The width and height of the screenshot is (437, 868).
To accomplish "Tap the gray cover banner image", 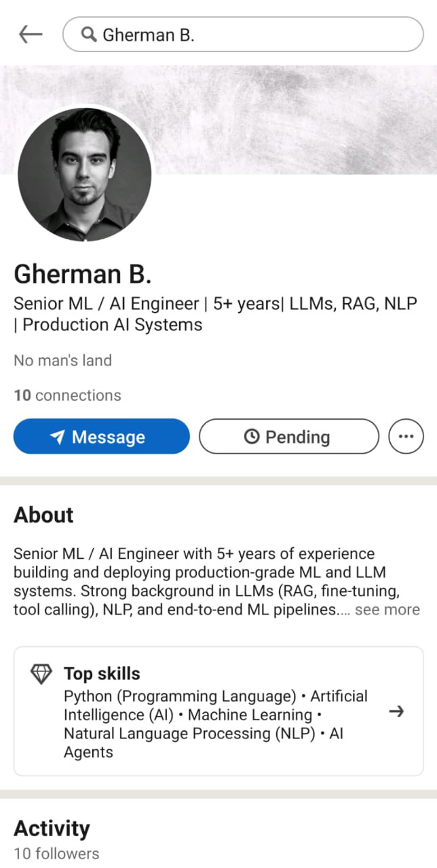I will [292, 119].
